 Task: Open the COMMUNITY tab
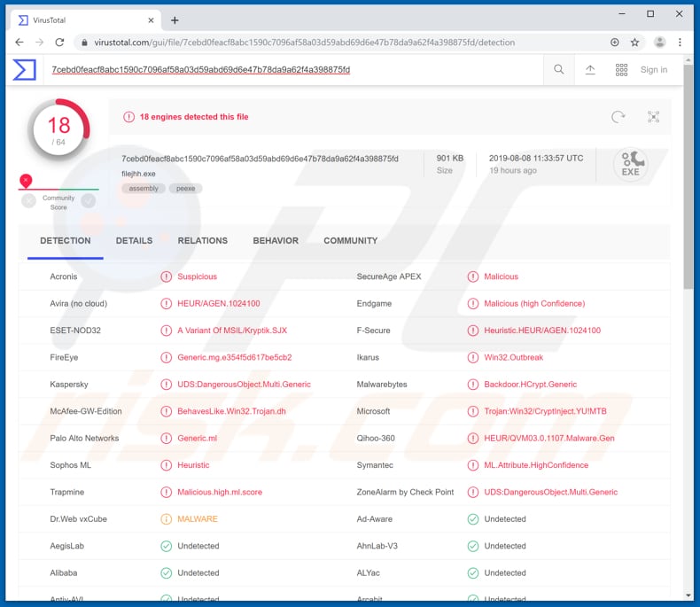[x=351, y=240]
